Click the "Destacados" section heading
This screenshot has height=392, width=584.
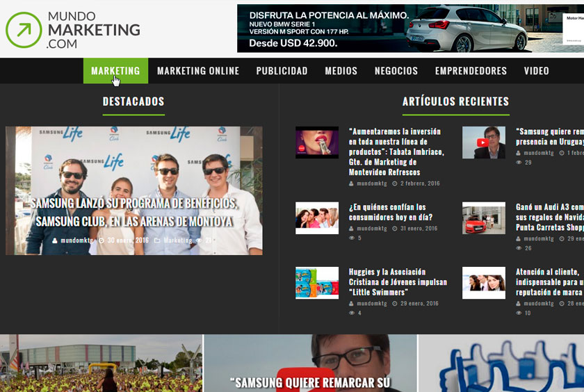(x=133, y=101)
